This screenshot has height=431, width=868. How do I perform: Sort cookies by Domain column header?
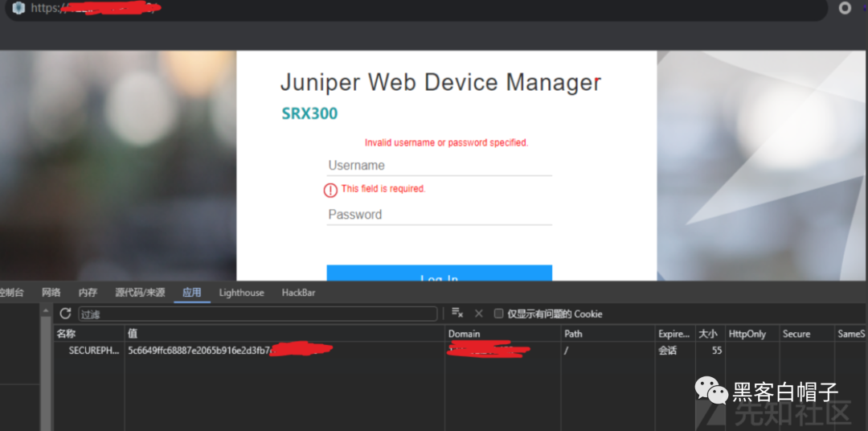[502, 334]
